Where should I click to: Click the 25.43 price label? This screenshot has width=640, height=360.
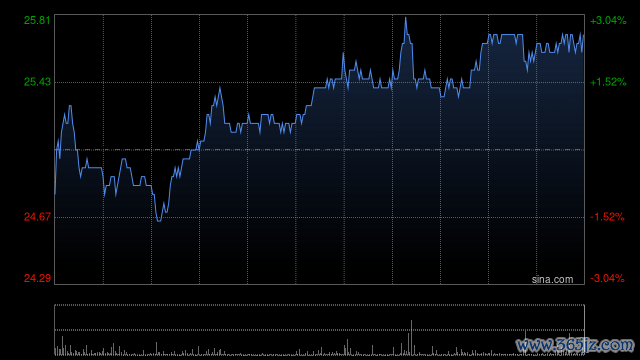37,82
